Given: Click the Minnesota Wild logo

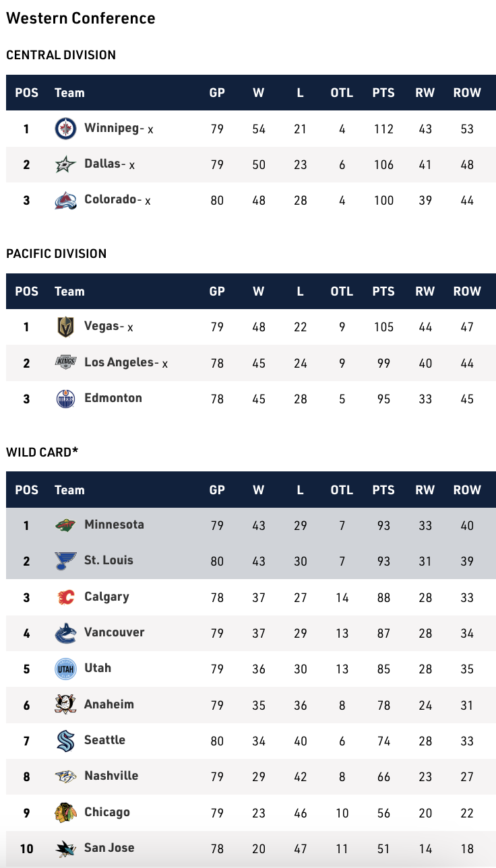Looking at the screenshot, I should pos(65,525).
